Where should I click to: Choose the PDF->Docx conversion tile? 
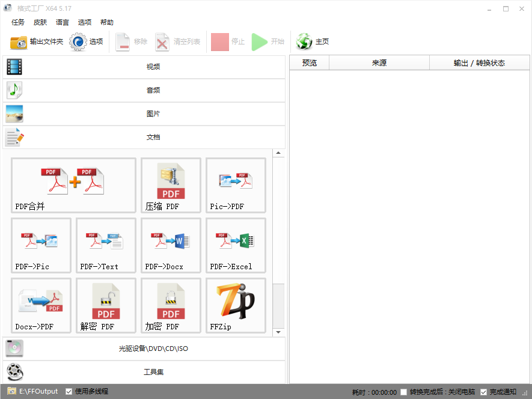(x=171, y=245)
